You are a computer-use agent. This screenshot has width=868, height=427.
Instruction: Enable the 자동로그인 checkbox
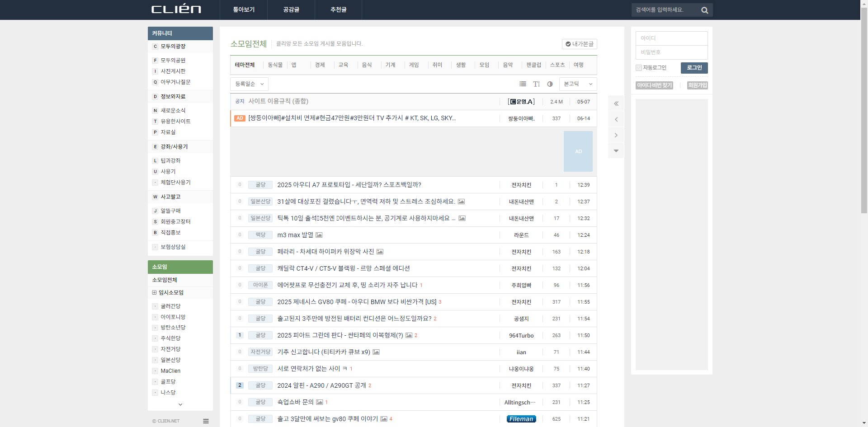click(x=638, y=68)
